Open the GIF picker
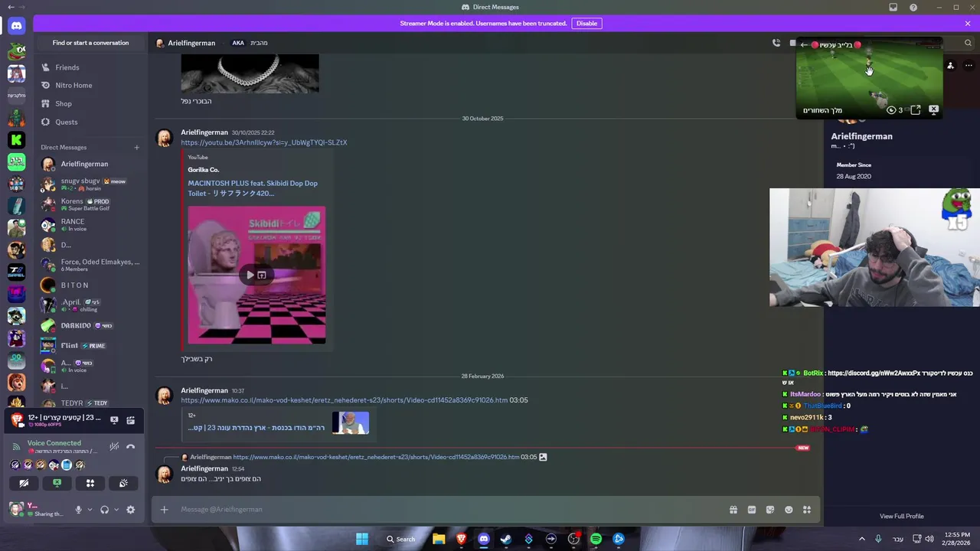Image resolution: width=980 pixels, height=551 pixels. click(752, 510)
